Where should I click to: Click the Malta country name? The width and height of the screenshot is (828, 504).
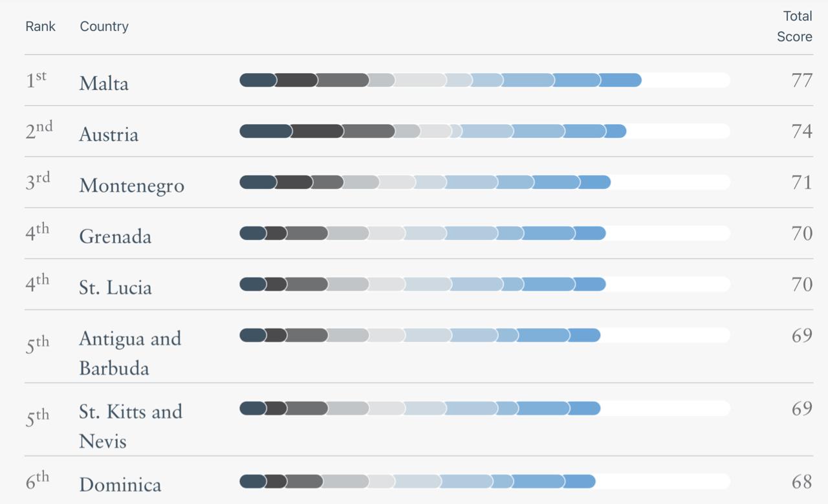click(x=104, y=83)
